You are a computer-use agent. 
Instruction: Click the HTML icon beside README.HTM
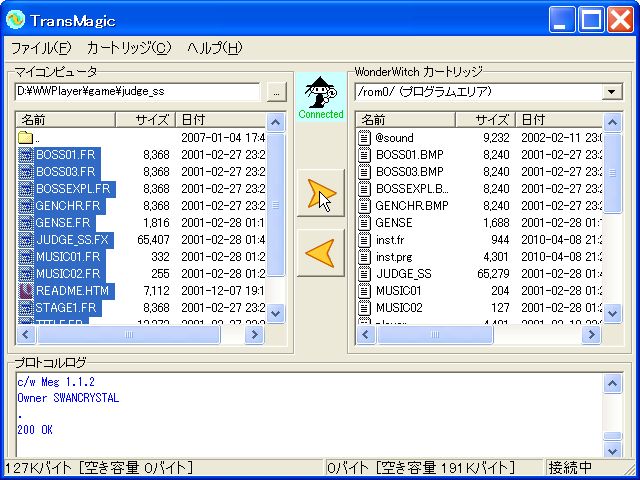(x=26, y=291)
